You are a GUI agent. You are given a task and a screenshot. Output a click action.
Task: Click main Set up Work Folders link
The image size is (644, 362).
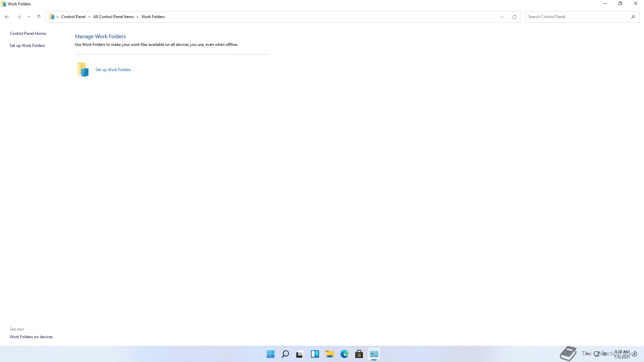[x=113, y=70]
